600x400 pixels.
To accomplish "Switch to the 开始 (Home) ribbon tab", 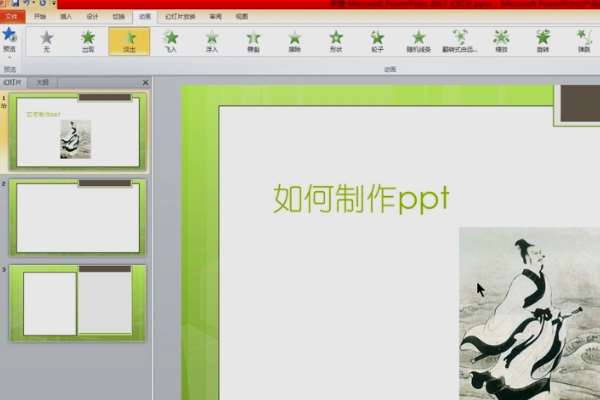I will click(x=40, y=16).
